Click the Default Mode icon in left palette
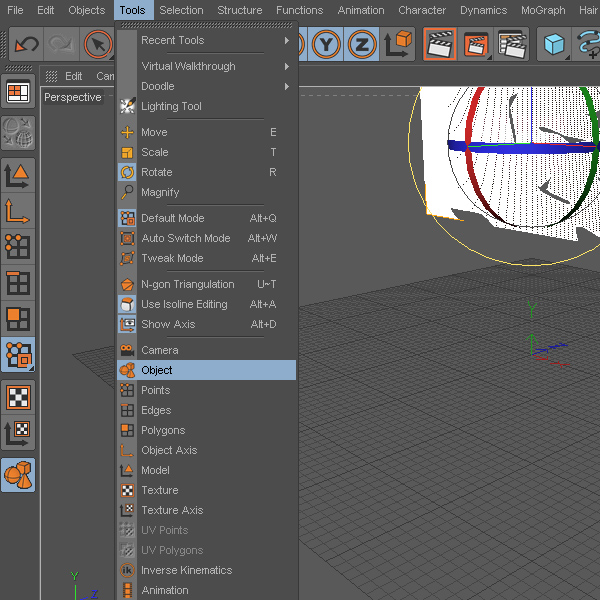Screen dimensions: 600x600 [x=18, y=355]
